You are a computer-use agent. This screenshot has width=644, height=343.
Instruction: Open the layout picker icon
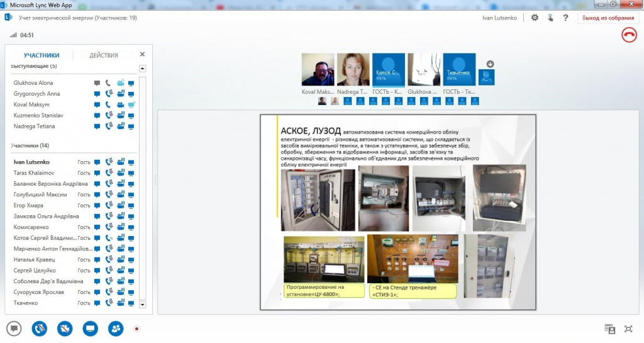[x=610, y=329]
